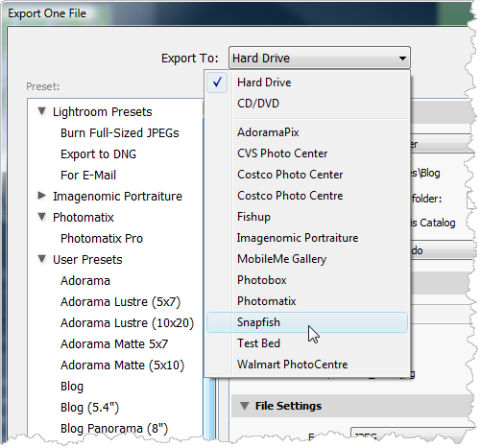Collapse the Photomatix preset group

[x=41, y=217]
